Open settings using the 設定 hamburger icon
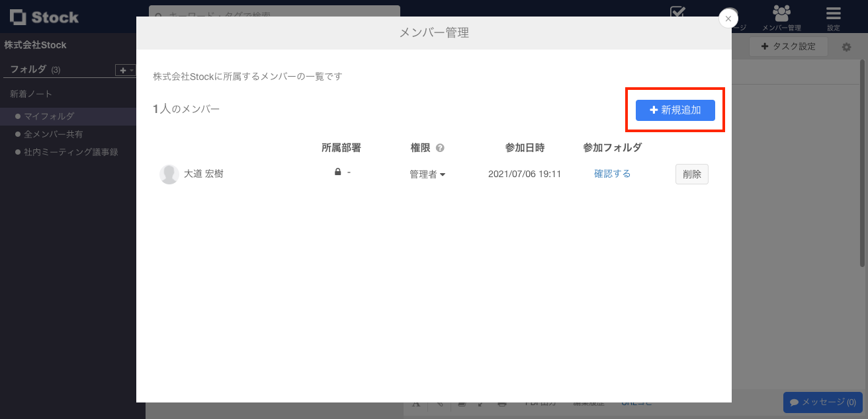Viewport: 868px width, 419px height. point(832,13)
